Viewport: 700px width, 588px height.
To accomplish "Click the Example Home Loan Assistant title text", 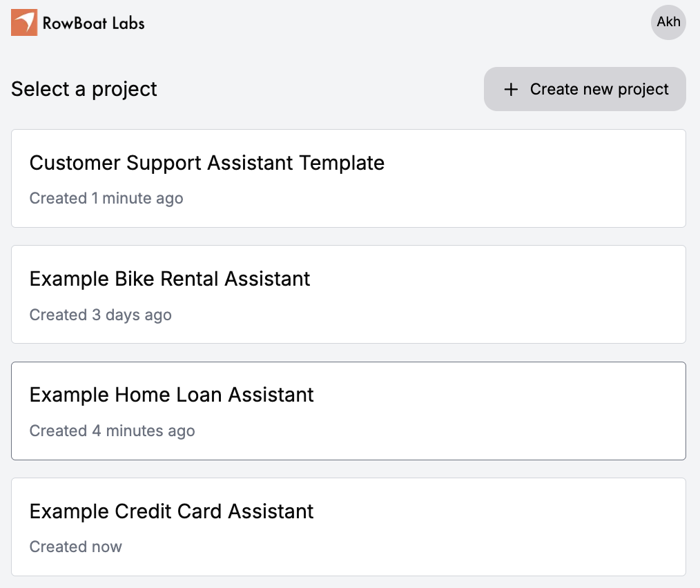I will (x=171, y=395).
